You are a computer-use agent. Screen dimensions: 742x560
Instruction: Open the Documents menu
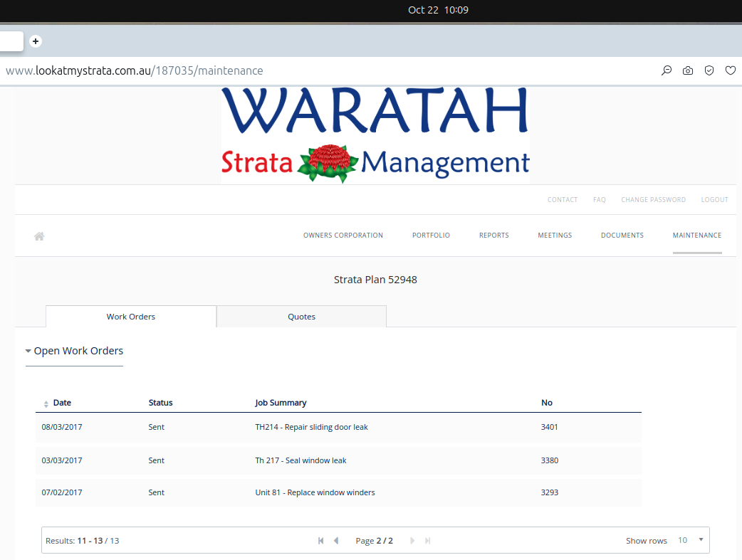click(622, 235)
